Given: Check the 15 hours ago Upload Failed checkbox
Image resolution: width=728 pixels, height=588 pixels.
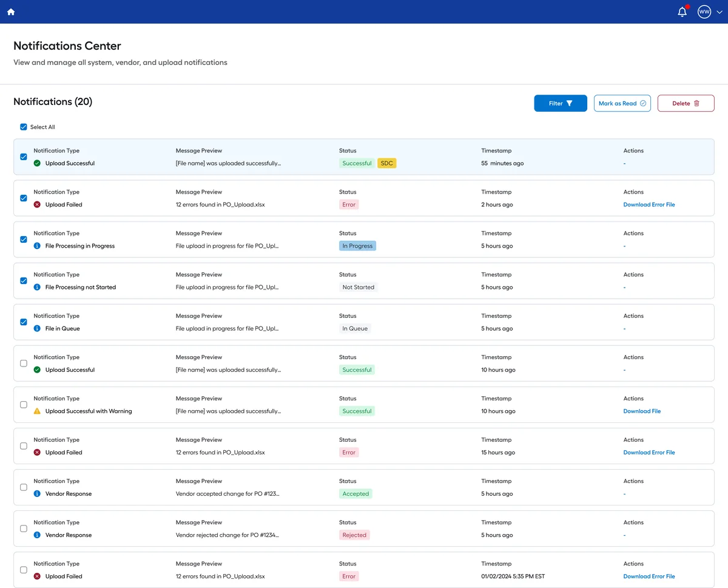Looking at the screenshot, I should [24, 445].
